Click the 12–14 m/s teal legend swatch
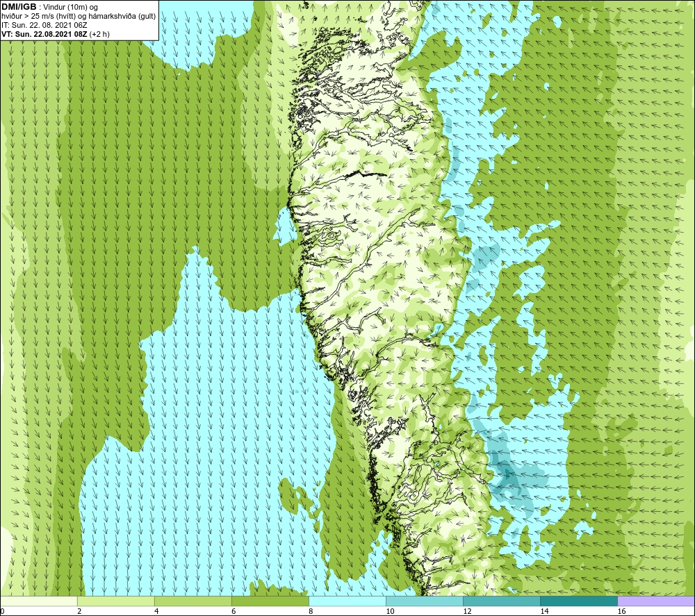 click(502, 601)
